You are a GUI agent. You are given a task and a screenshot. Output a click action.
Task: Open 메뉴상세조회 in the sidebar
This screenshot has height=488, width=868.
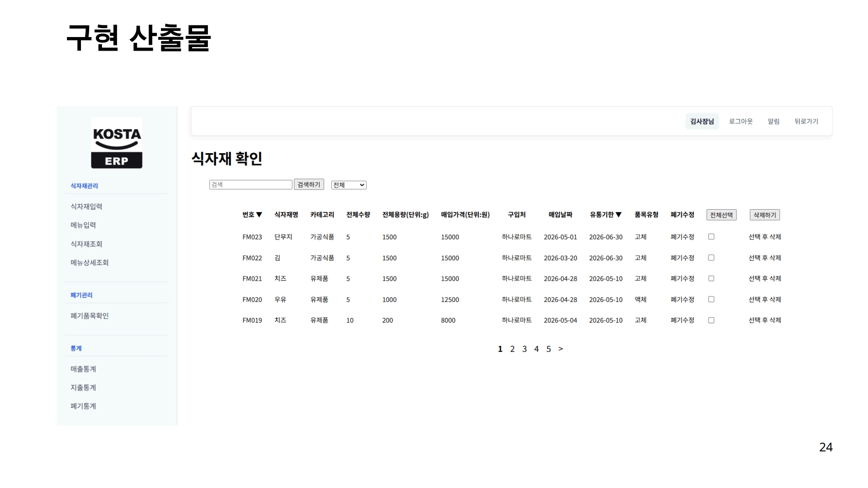pos(90,263)
